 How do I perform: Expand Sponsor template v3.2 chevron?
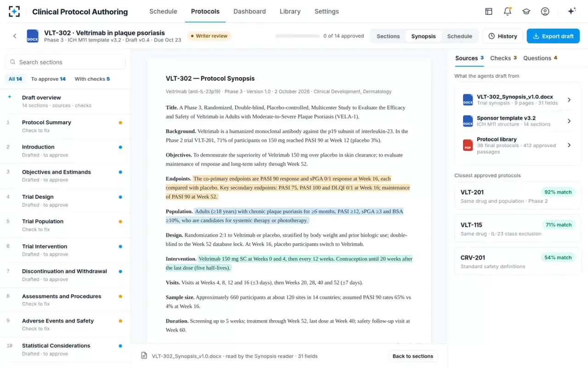coord(569,121)
